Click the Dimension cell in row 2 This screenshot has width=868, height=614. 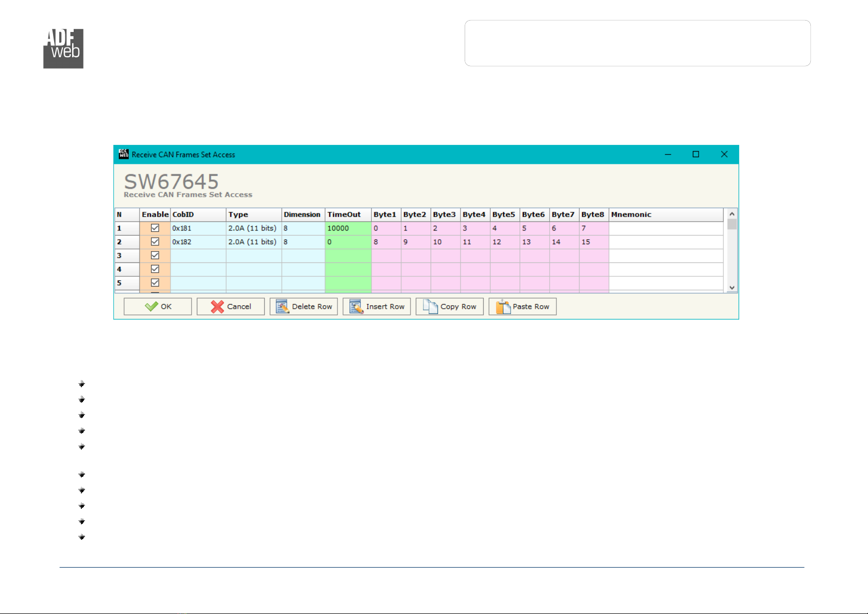tap(303, 242)
